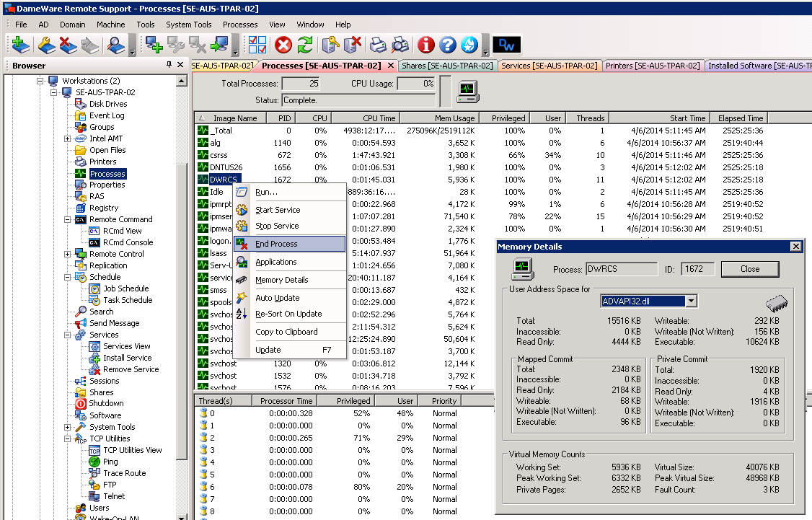
Task: Click the thread 0 icon
Action: point(203,413)
